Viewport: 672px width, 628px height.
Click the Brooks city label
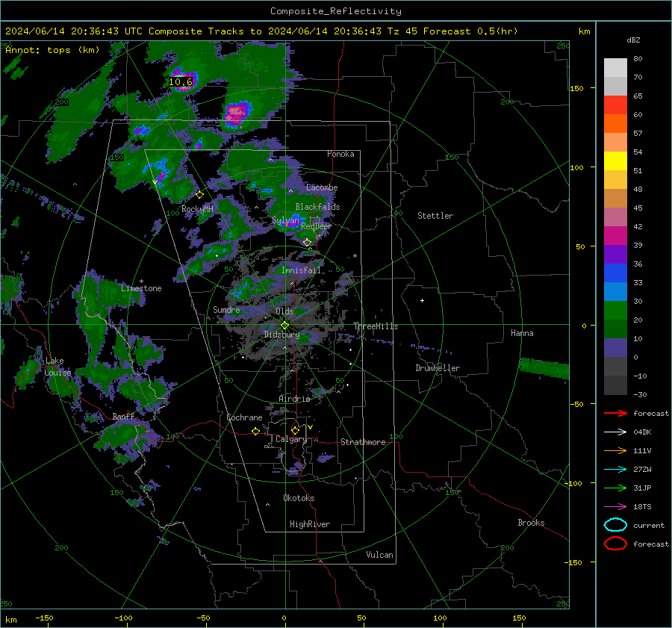point(531,523)
